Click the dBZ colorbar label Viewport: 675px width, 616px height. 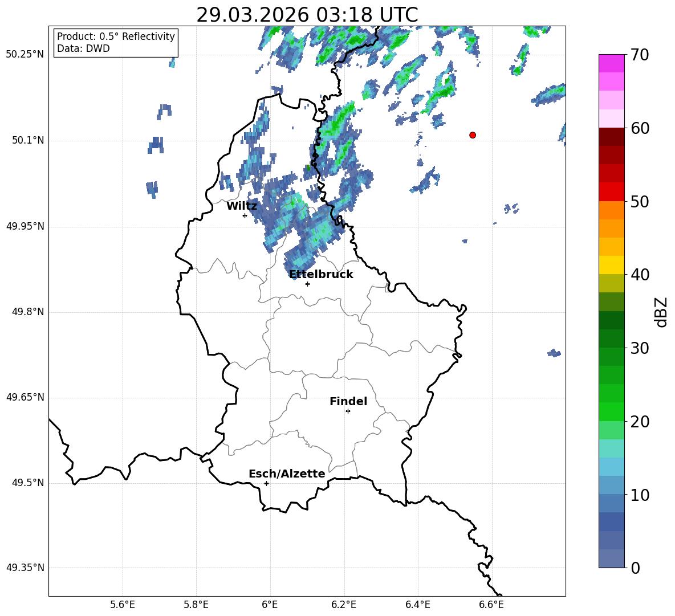[661, 312]
